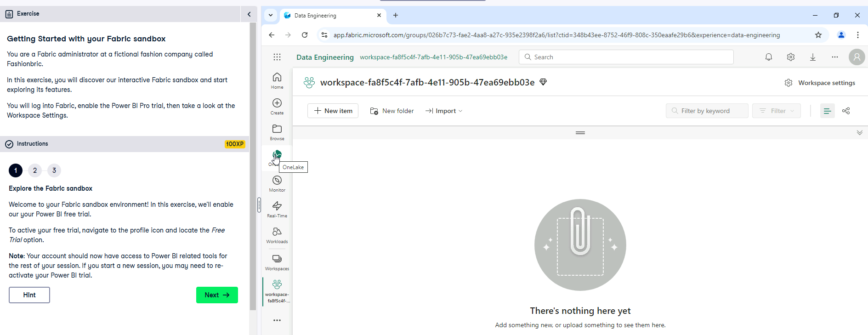The image size is (868, 335).
Task: Expand the Import dropdown
Action: (x=444, y=111)
